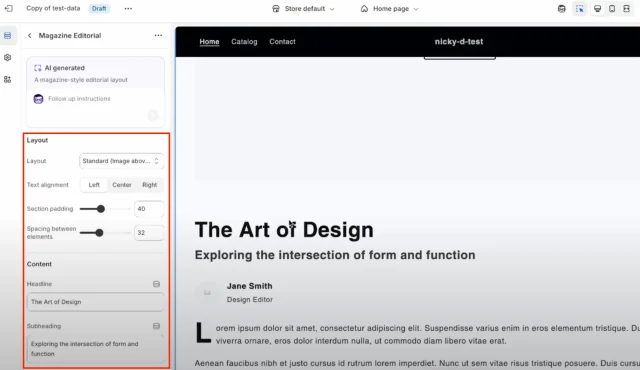Click the Design Editor author title
This screenshot has height=370, width=640.
tap(249, 300)
